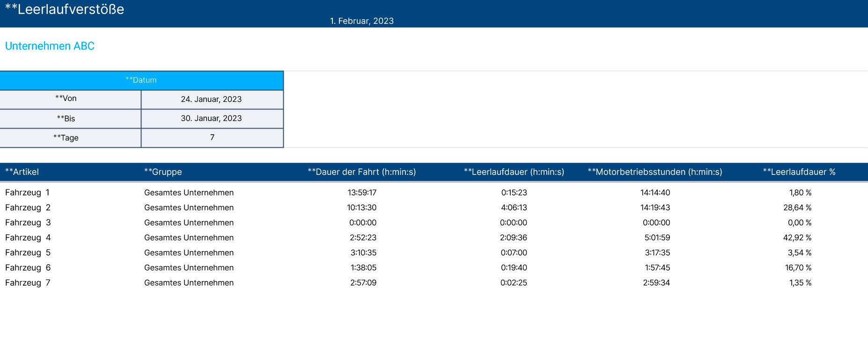Select the Fahrzeug 2 row label
The image size is (868, 346).
(x=28, y=208)
